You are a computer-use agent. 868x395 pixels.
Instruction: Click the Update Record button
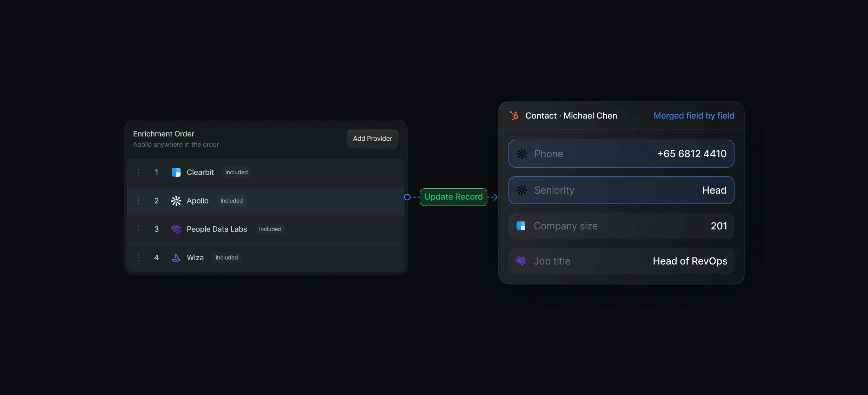pyautogui.click(x=453, y=197)
